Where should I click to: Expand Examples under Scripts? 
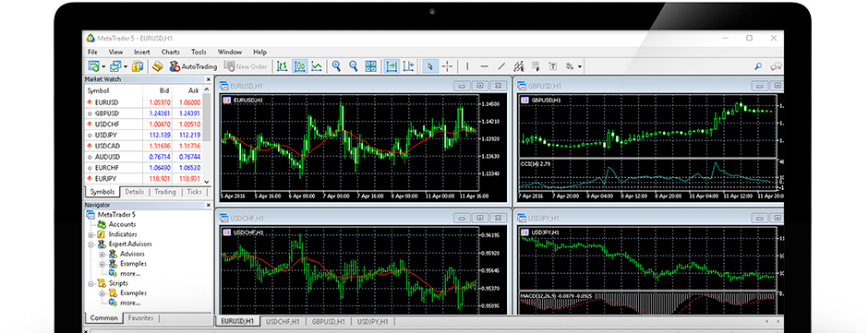pyautogui.click(x=102, y=293)
